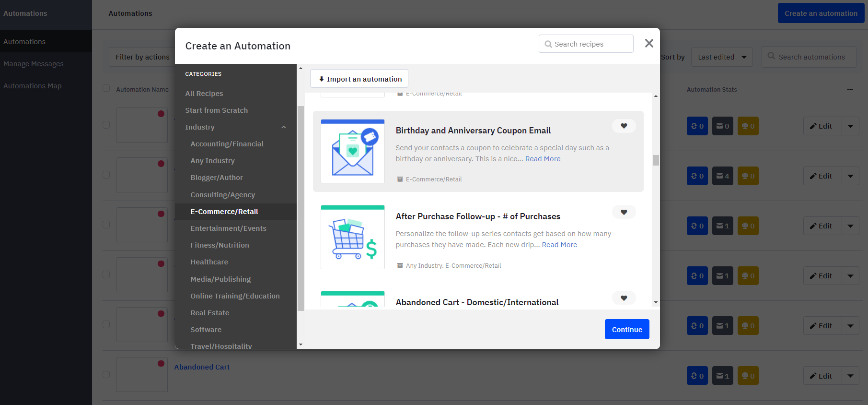
Task: Close the Create an Automation dialog
Action: tap(649, 43)
